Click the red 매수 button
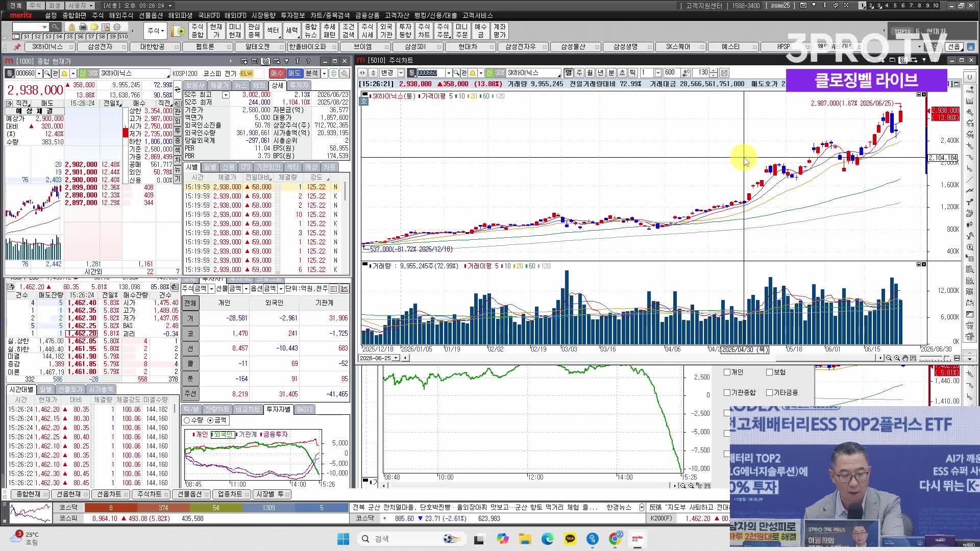980x551 pixels. pos(277,73)
